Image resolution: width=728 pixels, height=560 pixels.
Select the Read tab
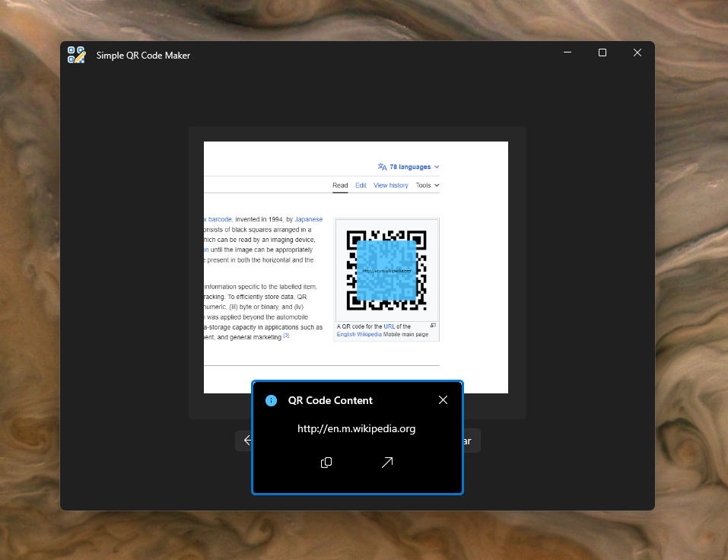[x=340, y=185]
